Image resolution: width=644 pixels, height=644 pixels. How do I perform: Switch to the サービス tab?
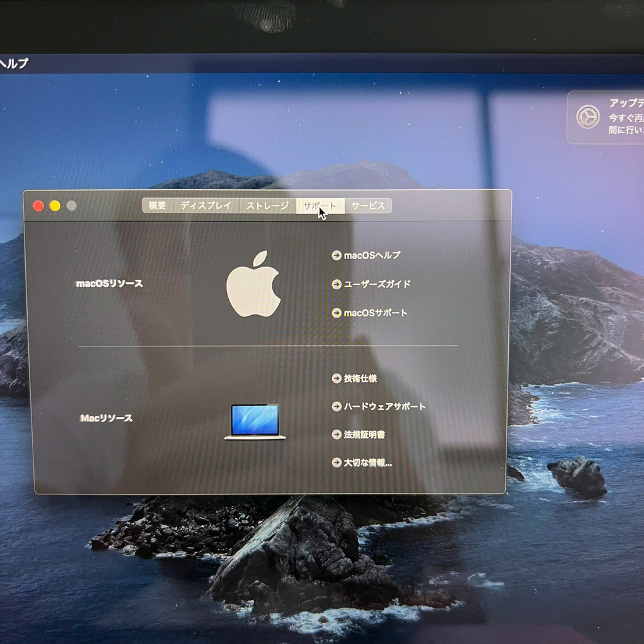coord(369,206)
